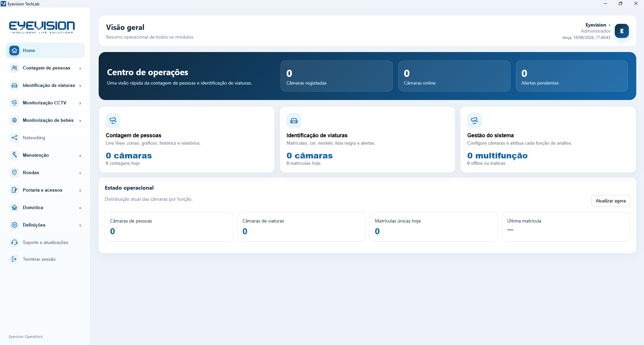Viewport: 644px width, 345px height.
Task: Click the Alertas pendentes counter tile
Action: [x=572, y=76]
